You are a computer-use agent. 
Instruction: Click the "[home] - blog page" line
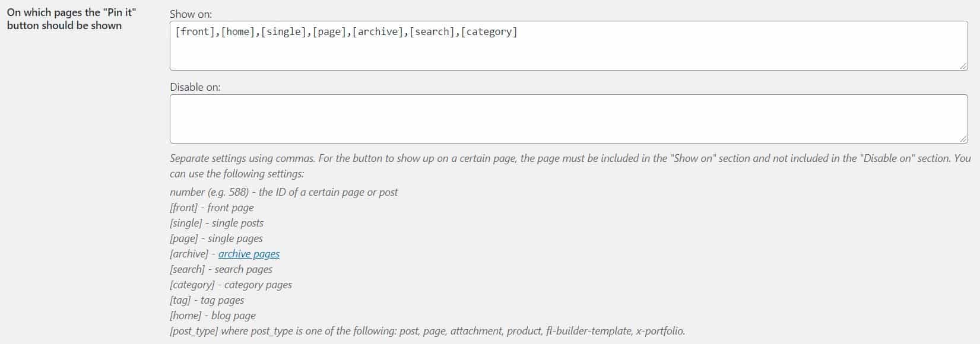click(213, 316)
